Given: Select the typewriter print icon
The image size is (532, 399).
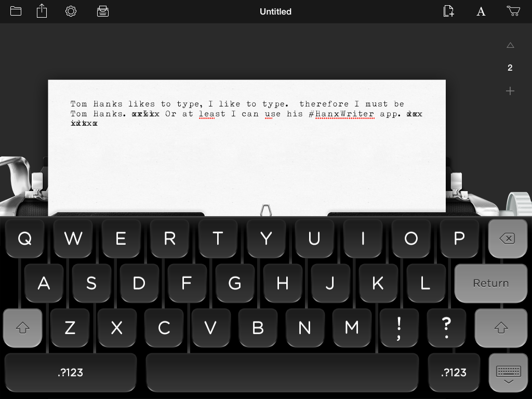Looking at the screenshot, I should (x=103, y=11).
